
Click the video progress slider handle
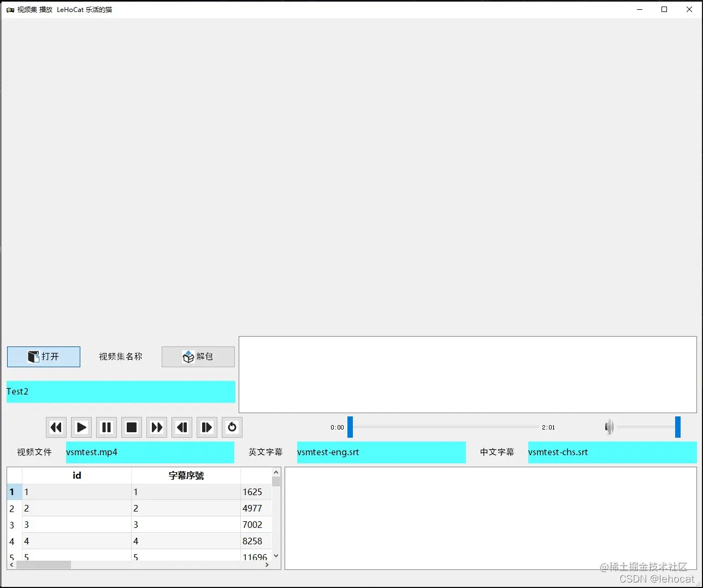(350, 427)
